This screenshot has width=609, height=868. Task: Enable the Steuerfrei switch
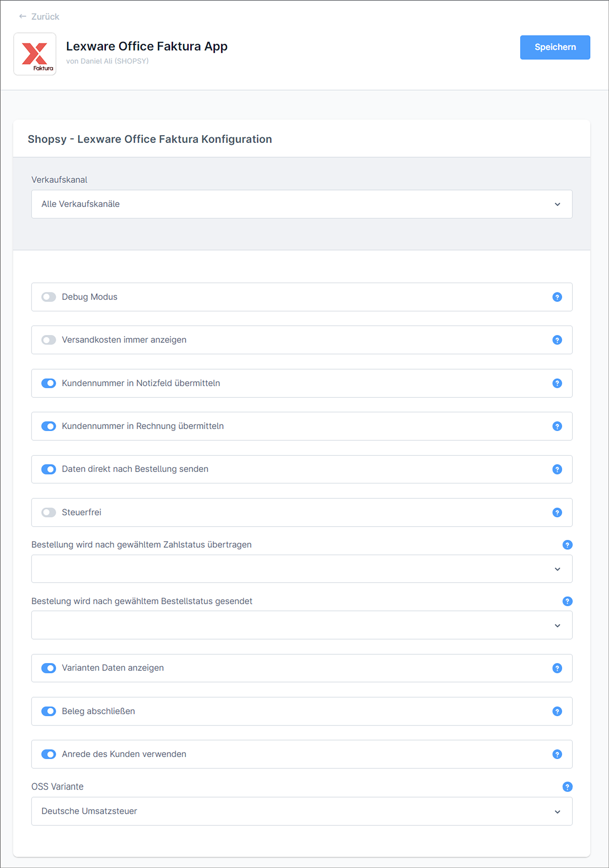(49, 512)
